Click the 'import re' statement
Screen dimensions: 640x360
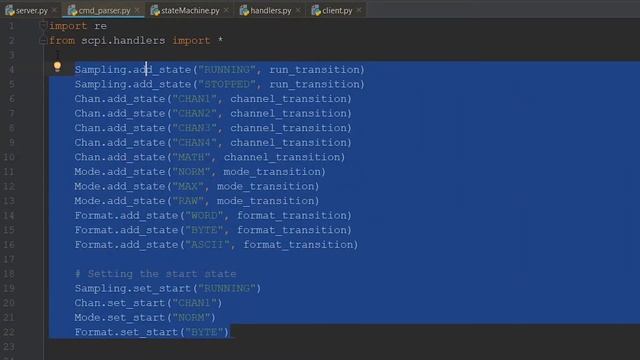(78, 26)
